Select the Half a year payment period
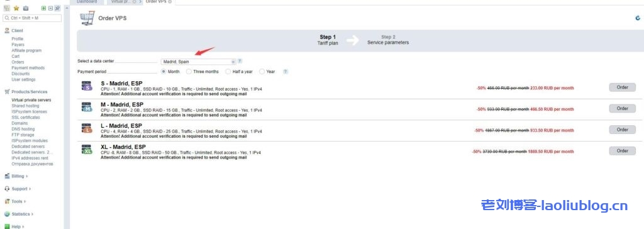This screenshot has width=644, height=229. pyautogui.click(x=228, y=72)
